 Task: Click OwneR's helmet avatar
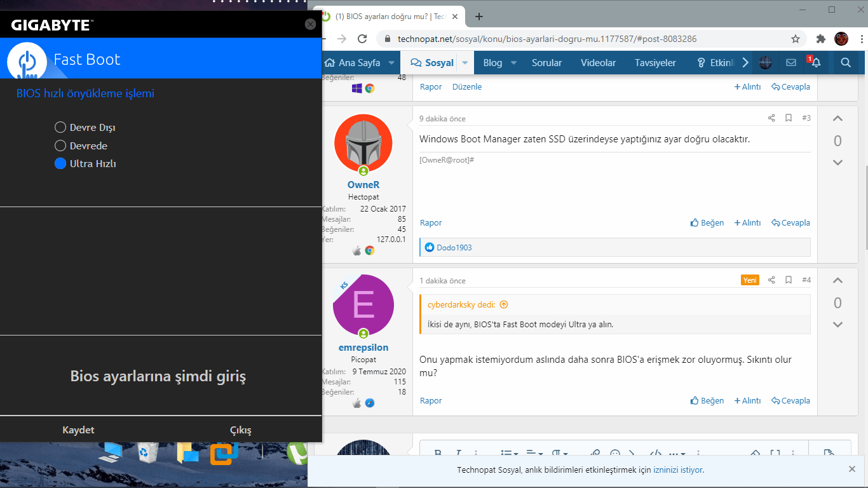click(363, 144)
